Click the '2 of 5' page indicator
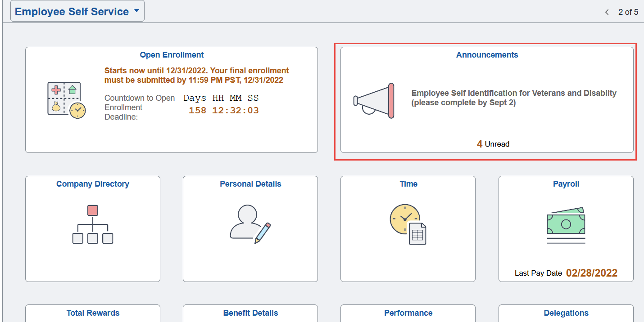 pos(628,12)
